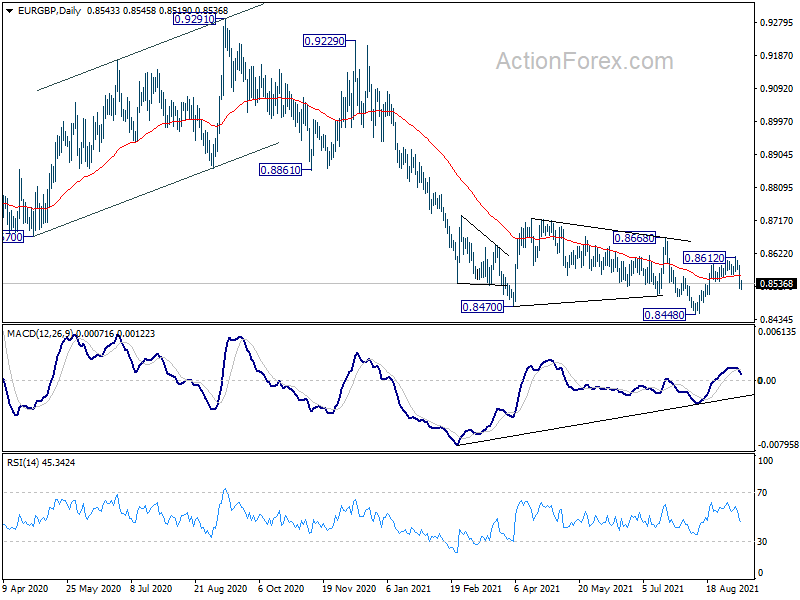The height and width of the screenshot is (600, 800).
Task: Select the 0.92910 price label
Action: [194, 19]
